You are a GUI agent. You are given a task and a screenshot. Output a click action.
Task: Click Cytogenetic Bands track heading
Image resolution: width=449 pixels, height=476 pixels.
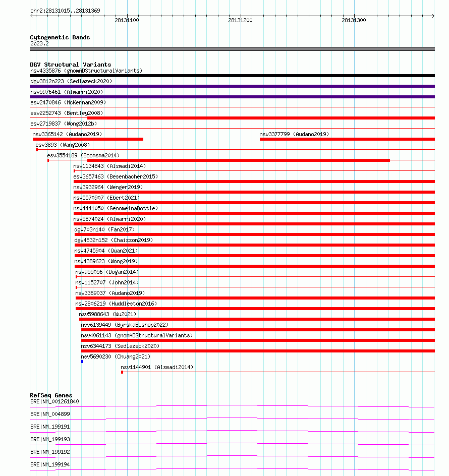(x=60, y=37)
